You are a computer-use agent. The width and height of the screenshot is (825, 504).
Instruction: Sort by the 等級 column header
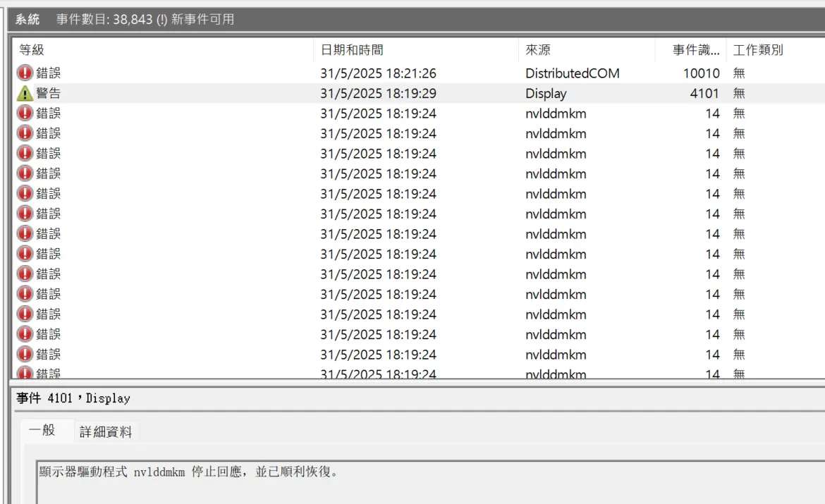coord(162,50)
